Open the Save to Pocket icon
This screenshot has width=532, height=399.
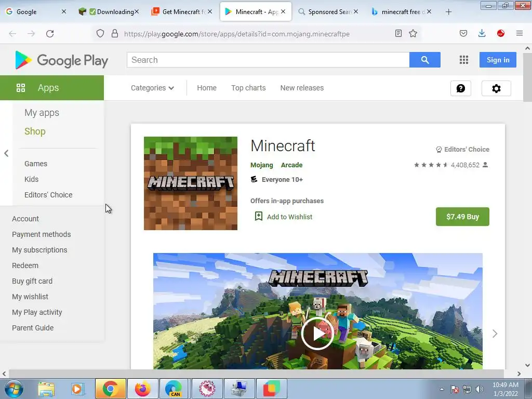pyautogui.click(x=463, y=33)
